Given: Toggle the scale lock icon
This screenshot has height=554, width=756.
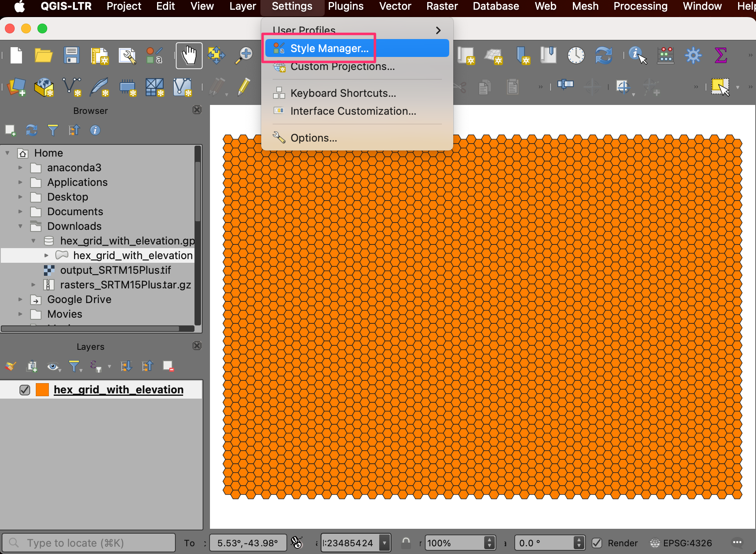Looking at the screenshot, I should click(406, 543).
